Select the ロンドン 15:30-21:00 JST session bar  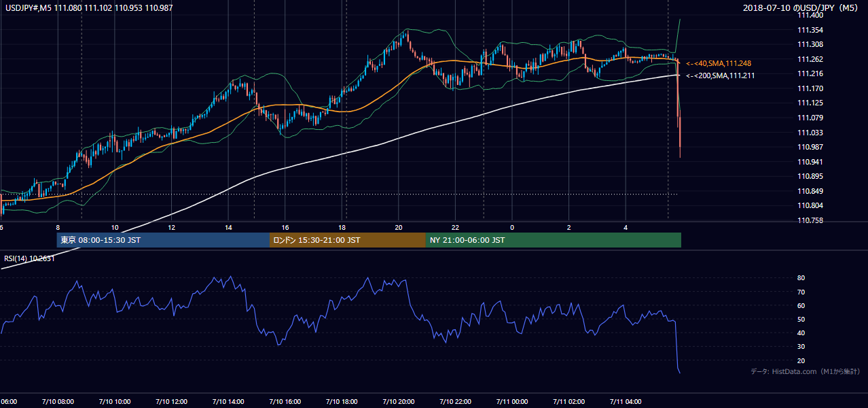click(348, 240)
